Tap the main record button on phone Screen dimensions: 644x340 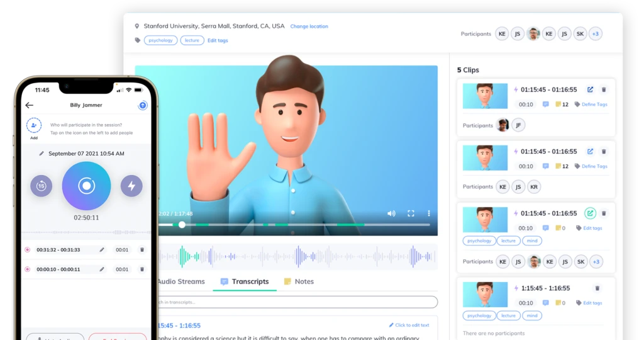pyautogui.click(x=86, y=186)
